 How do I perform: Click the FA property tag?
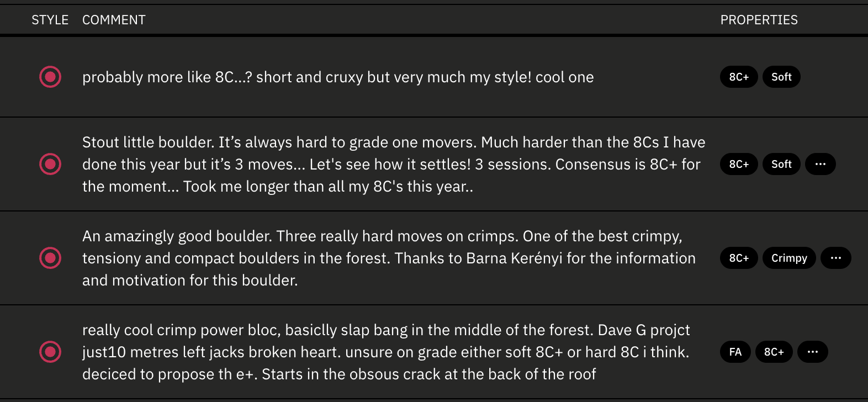[735, 352]
